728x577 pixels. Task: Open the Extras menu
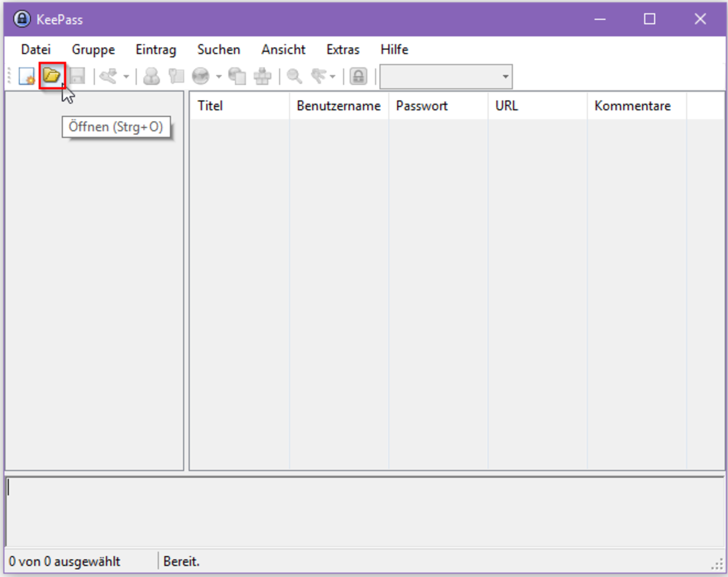coord(343,50)
